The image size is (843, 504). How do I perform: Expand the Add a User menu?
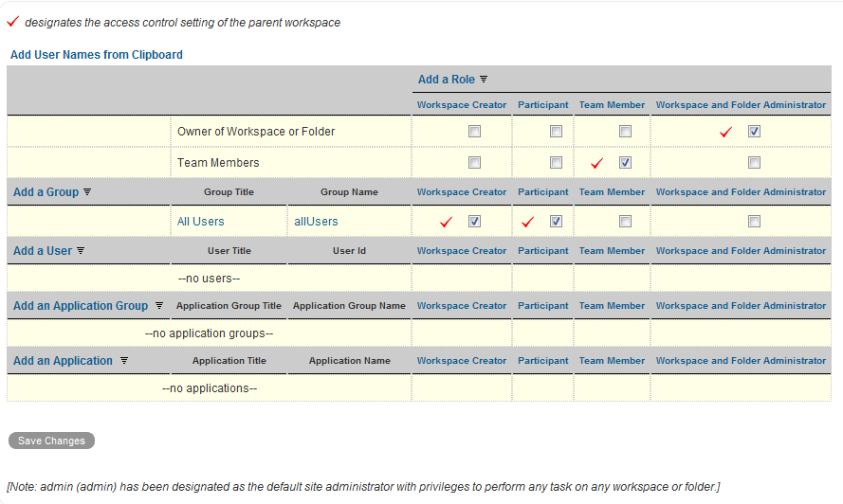point(43,251)
